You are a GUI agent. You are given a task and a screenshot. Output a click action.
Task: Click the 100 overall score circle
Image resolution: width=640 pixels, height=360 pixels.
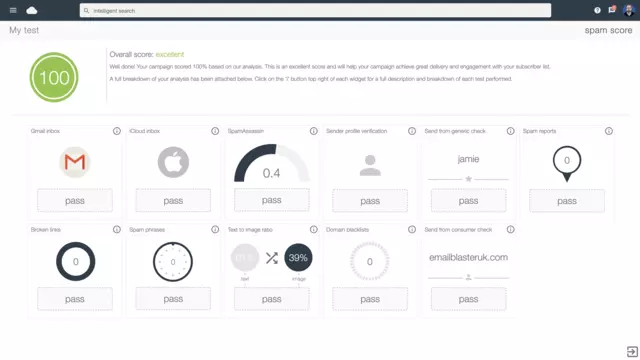tap(54, 77)
